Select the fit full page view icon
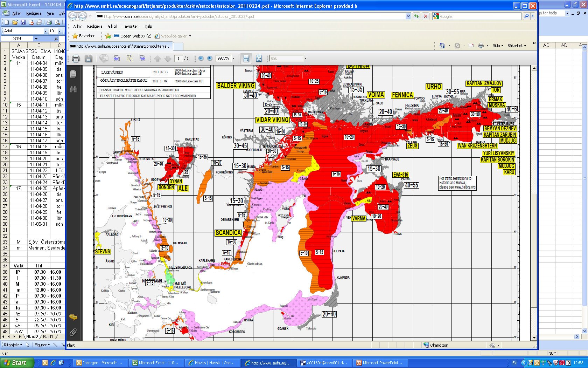 [259, 59]
